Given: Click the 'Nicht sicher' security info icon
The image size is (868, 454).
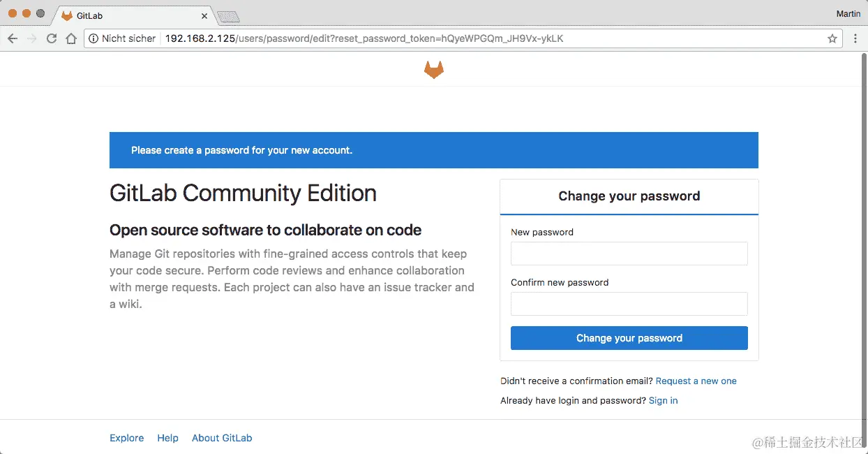Looking at the screenshot, I should click(x=93, y=38).
